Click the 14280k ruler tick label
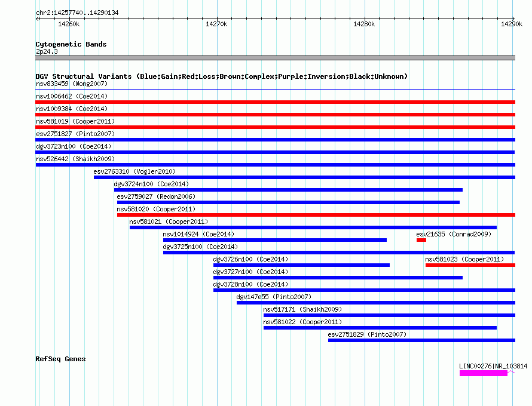 click(x=364, y=24)
